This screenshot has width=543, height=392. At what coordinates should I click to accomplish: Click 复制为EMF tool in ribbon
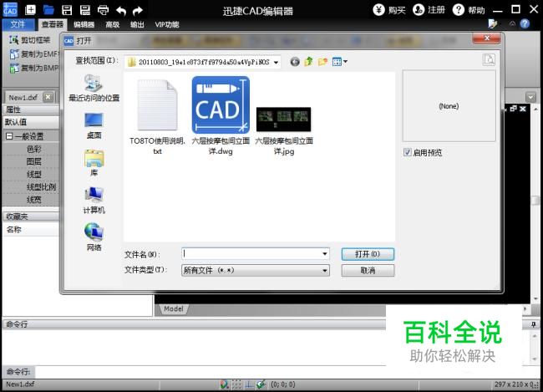34,54
